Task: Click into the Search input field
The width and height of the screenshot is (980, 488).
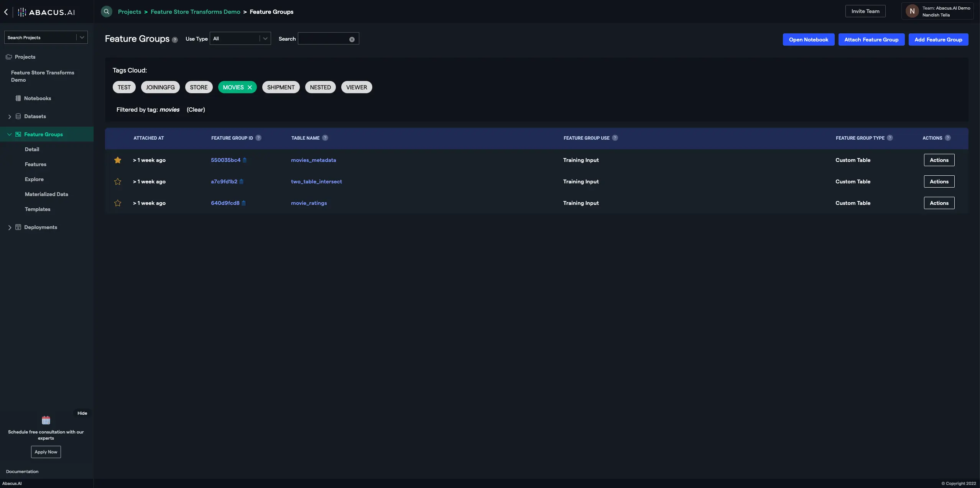Action: (x=323, y=39)
